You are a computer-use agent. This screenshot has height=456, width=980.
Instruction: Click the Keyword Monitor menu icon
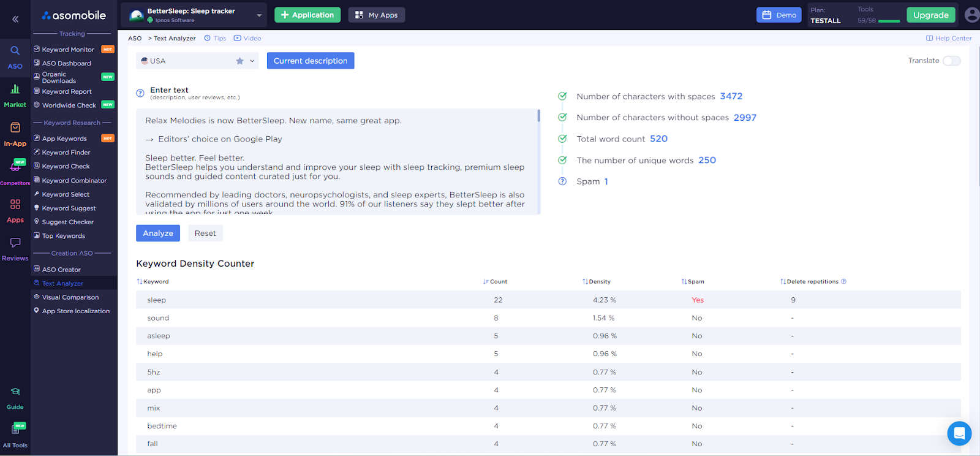tap(37, 49)
